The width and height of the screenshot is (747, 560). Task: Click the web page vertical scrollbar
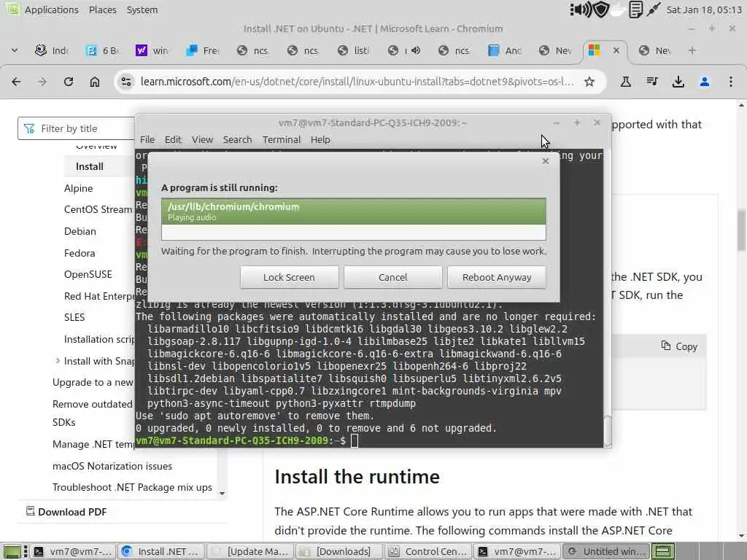click(742, 230)
